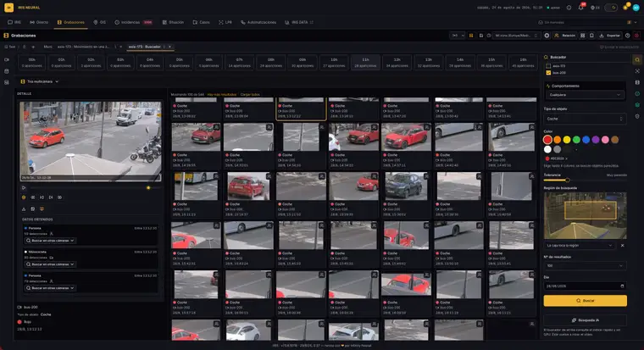
Task: Click the bookmark icon near Exportar
Action: [591, 36]
